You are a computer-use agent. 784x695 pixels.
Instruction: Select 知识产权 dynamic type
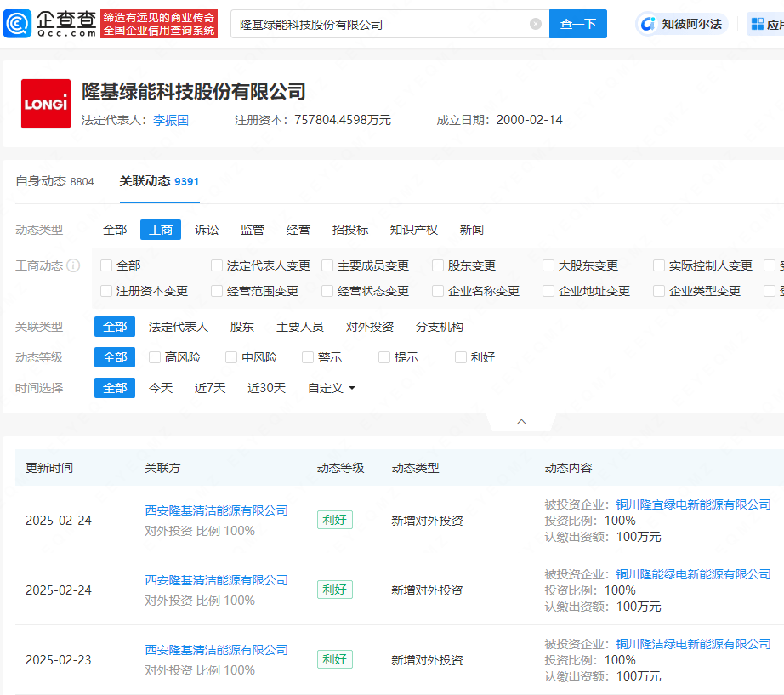(414, 230)
